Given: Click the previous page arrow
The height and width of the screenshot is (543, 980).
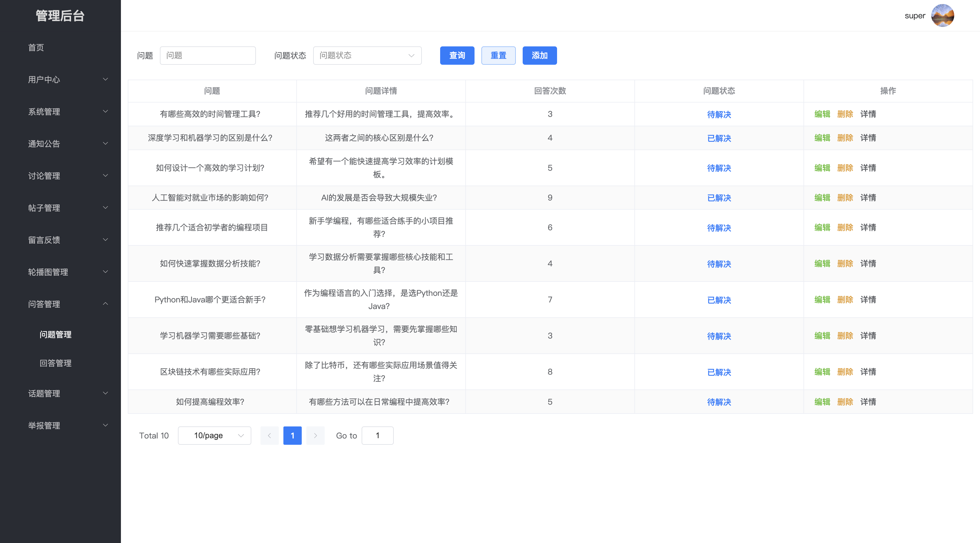Looking at the screenshot, I should pyautogui.click(x=270, y=435).
